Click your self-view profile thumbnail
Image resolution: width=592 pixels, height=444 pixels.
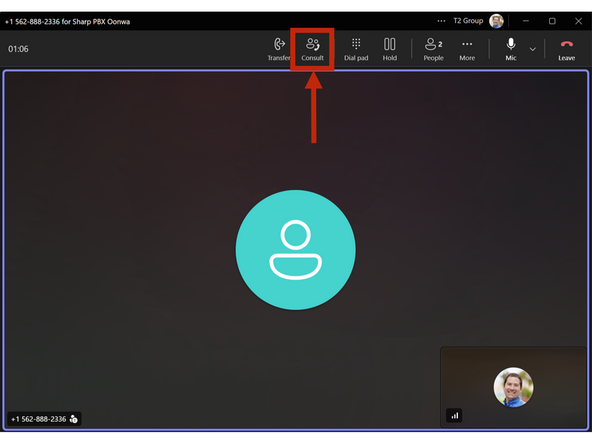[513, 387]
